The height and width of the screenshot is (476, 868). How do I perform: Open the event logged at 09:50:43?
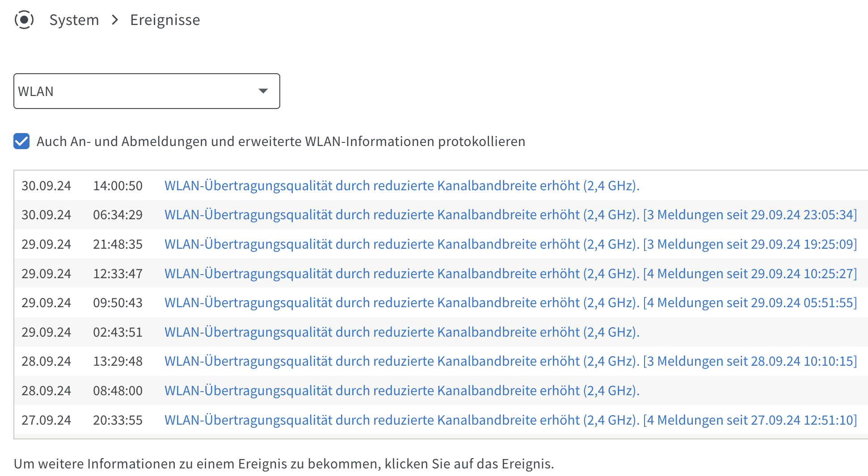[x=511, y=303]
